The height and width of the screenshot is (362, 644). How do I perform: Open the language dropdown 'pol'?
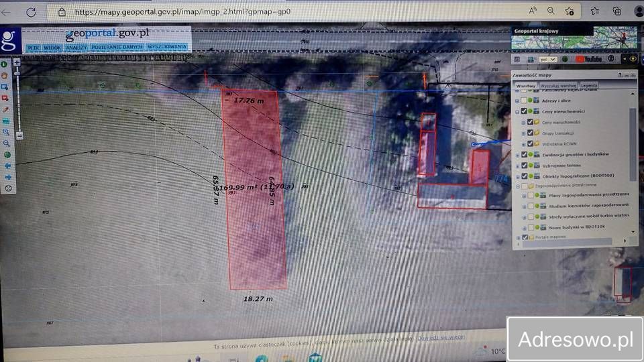tap(547, 60)
